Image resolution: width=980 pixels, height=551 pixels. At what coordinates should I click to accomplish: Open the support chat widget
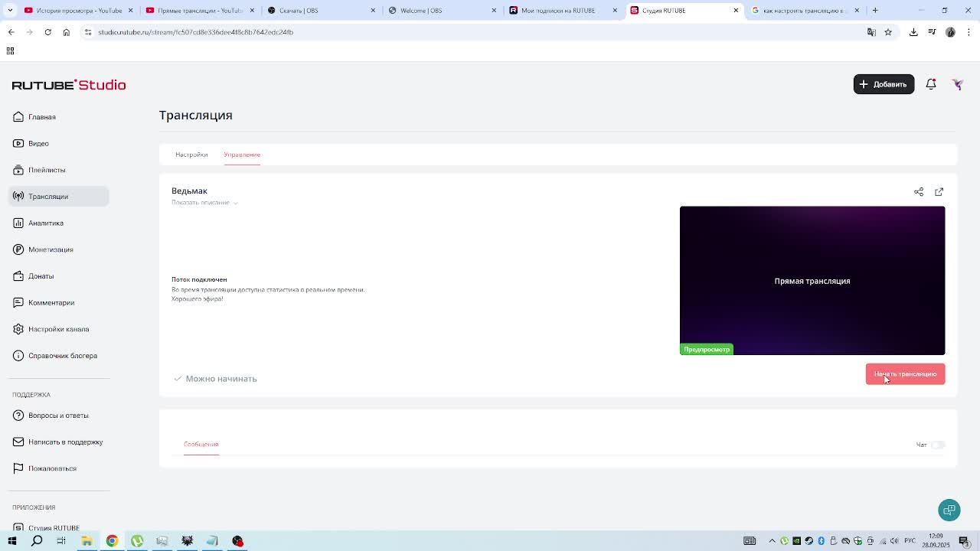point(949,510)
